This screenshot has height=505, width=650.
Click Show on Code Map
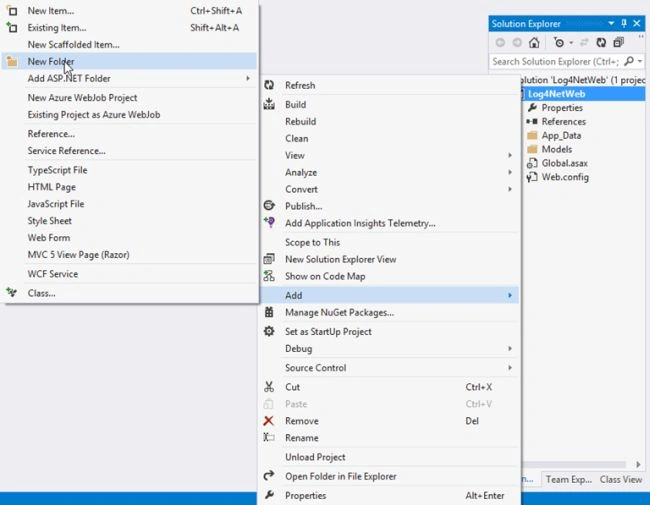(390, 276)
